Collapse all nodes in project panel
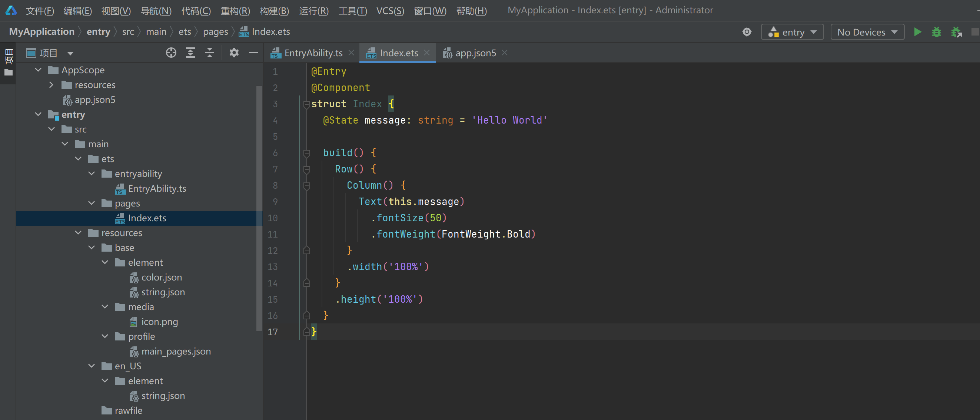Viewport: 980px width, 420px height. tap(210, 53)
